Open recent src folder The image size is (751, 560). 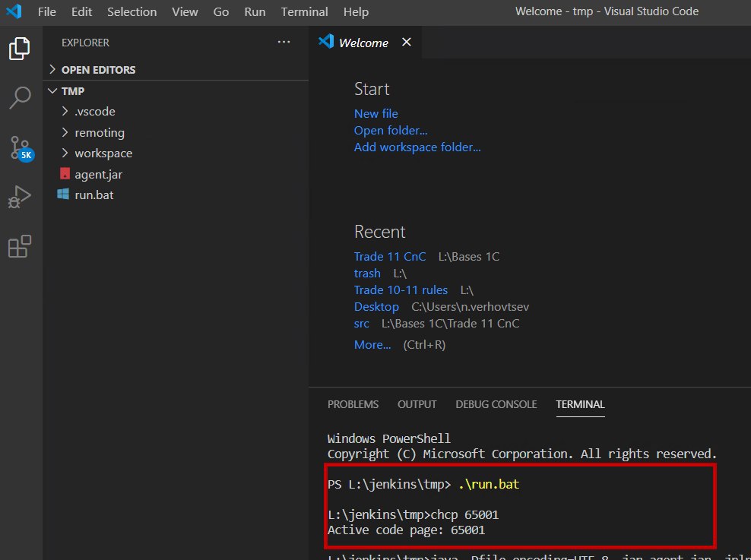tap(362, 324)
